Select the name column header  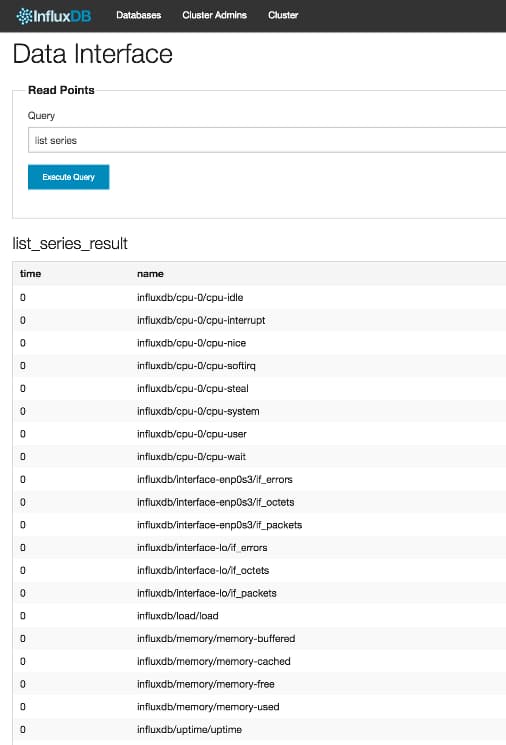150,274
